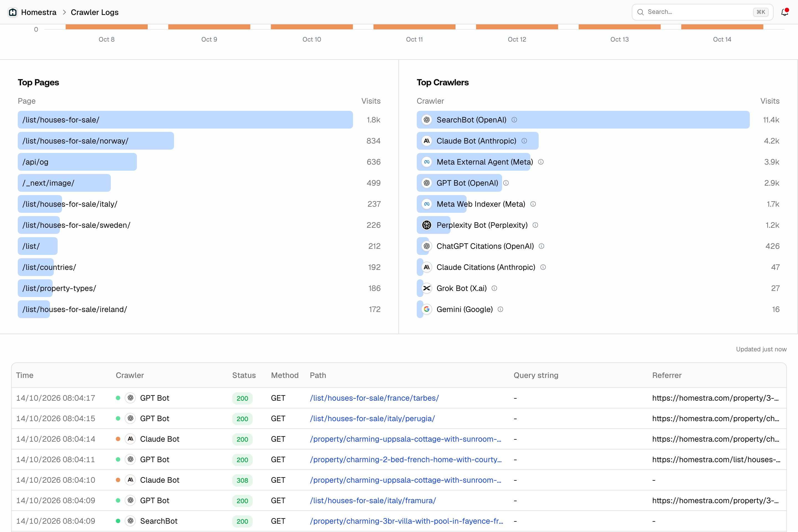Click the Oct 10 chart bar
798x532 pixels.
[312, 27]
